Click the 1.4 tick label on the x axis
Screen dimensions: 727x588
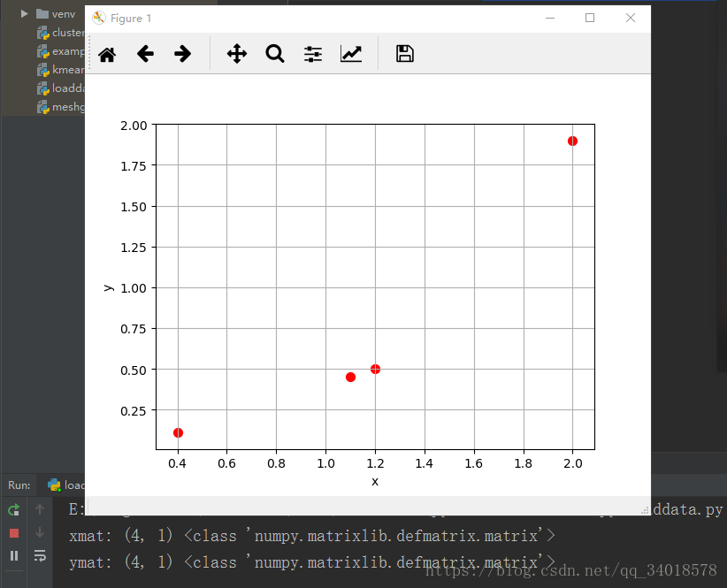425,463
